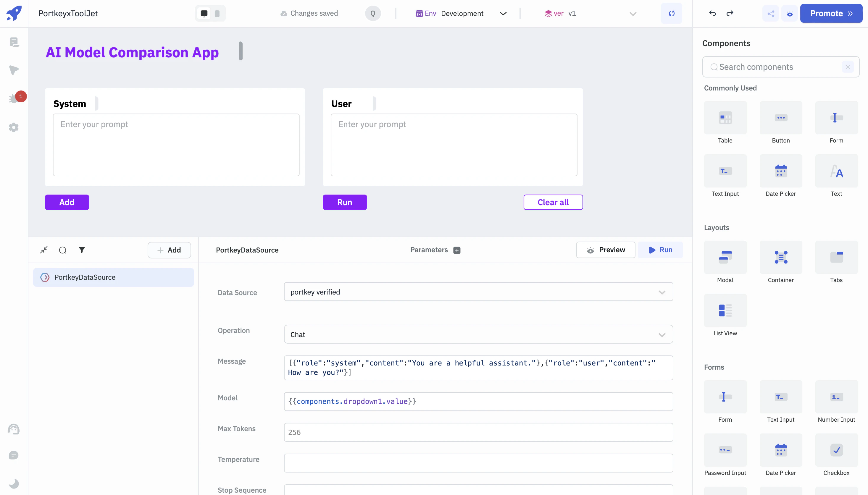Switch canvas to desktop layout

click(x=204, y=14)
